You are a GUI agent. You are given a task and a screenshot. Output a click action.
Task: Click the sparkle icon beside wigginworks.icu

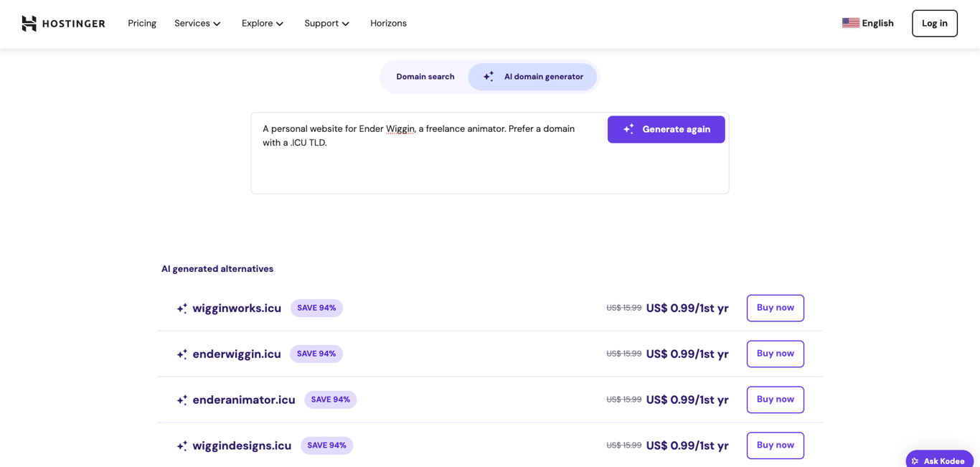pos(182,308)
